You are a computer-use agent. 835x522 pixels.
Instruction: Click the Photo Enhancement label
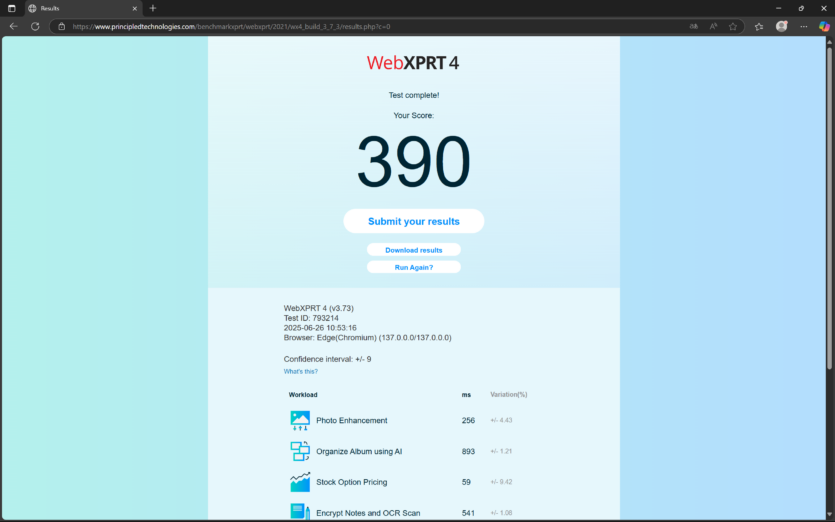[351, 420]
